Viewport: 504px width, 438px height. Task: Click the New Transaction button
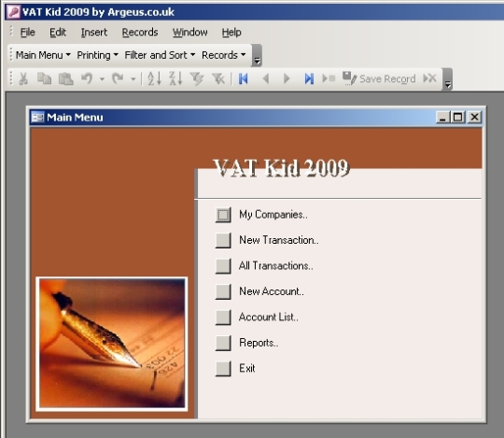(223, 240)
